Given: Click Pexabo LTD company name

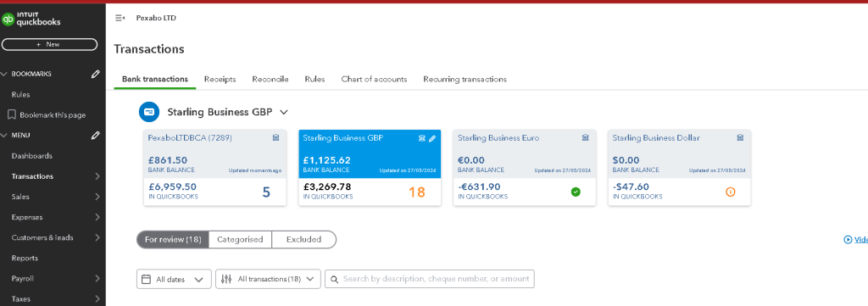Looking at the screenshot, I should coord(156,19).
